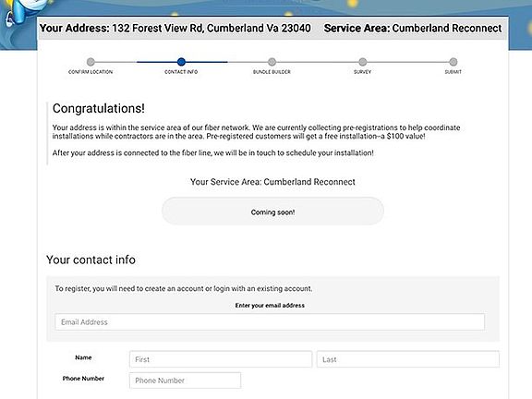Jump to the Bundle Builder step circle
Image resolution: width=532 pixels, height=399 pixels.
point(272,62)
